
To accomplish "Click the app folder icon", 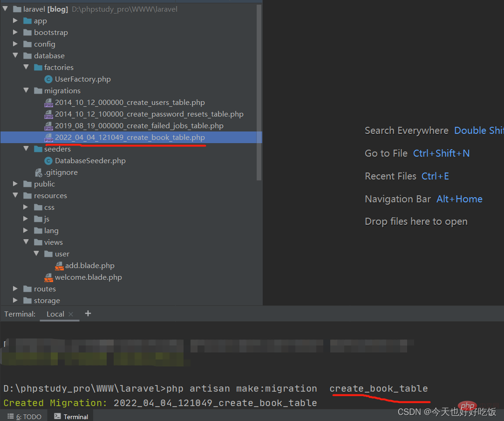I will (x=27, y=21).
